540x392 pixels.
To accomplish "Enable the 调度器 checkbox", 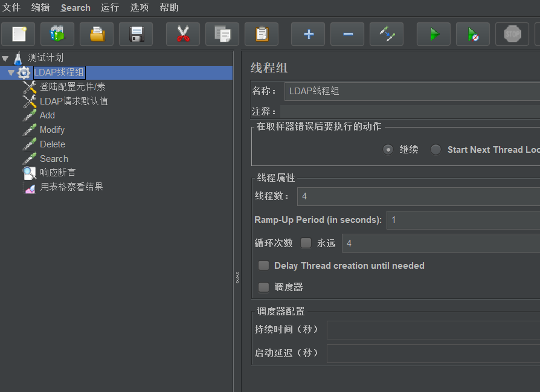I will [x=264, y=288].
